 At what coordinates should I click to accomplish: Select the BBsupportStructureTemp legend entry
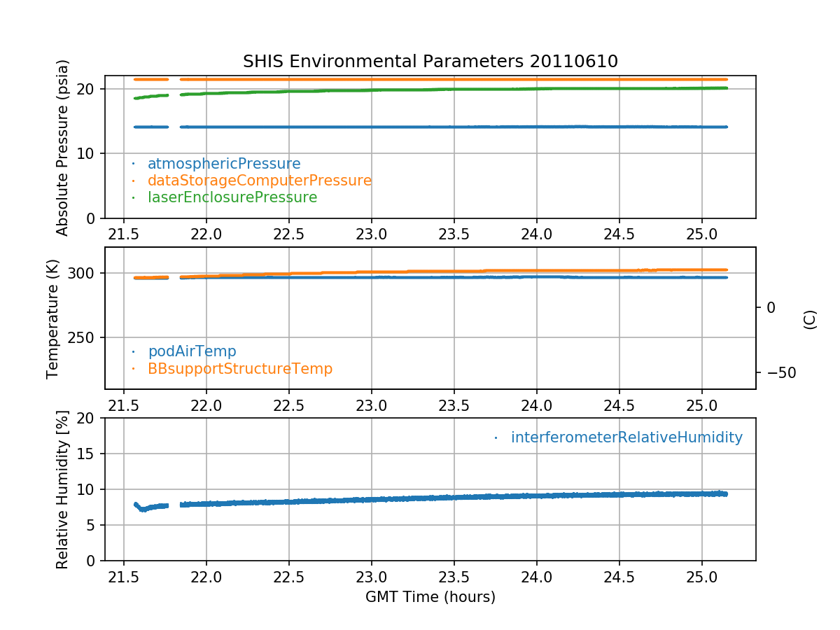coord(239,368)
